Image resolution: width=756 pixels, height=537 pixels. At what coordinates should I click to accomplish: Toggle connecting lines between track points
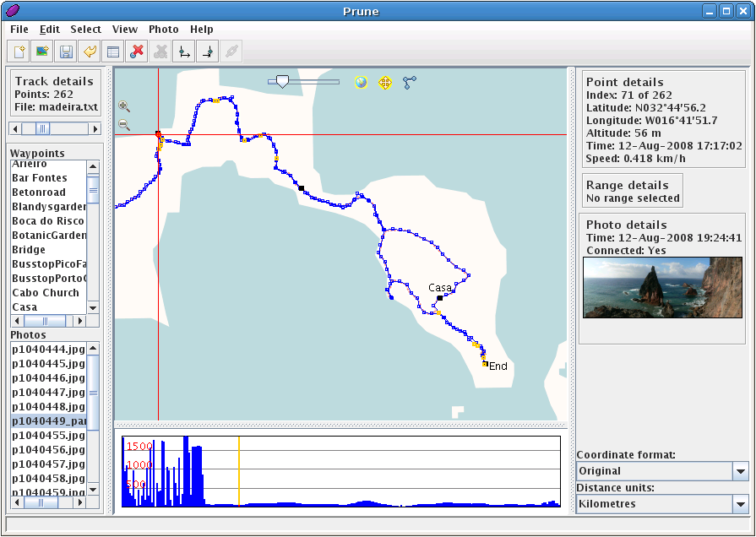(410, 82)
